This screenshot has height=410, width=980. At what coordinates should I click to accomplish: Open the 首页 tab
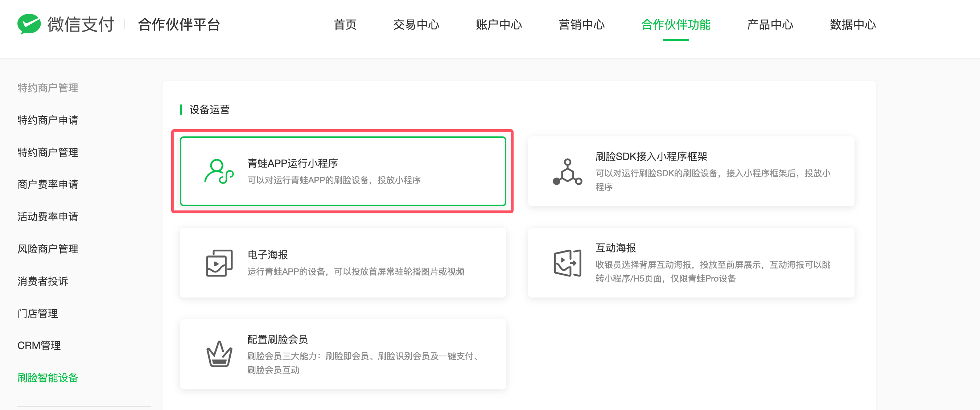(x=345, y=25)
